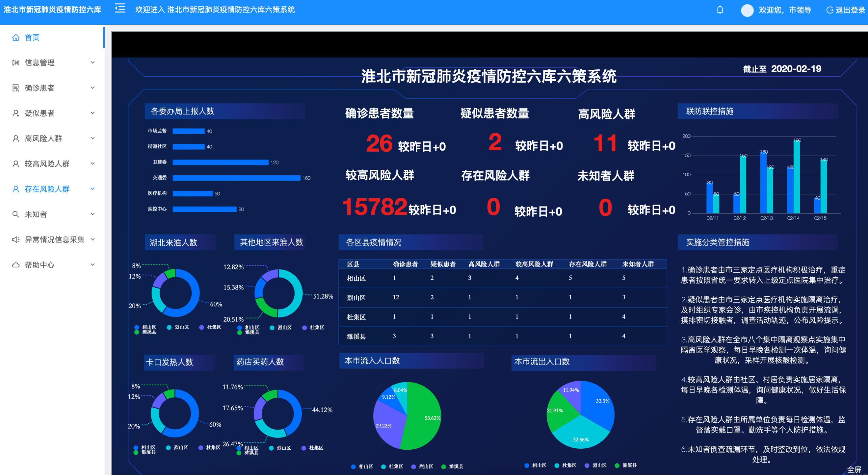Expand the 高风险人群 menu chevron
The width and height of the screenshot is (868, 475).
[x=93, y=138]
